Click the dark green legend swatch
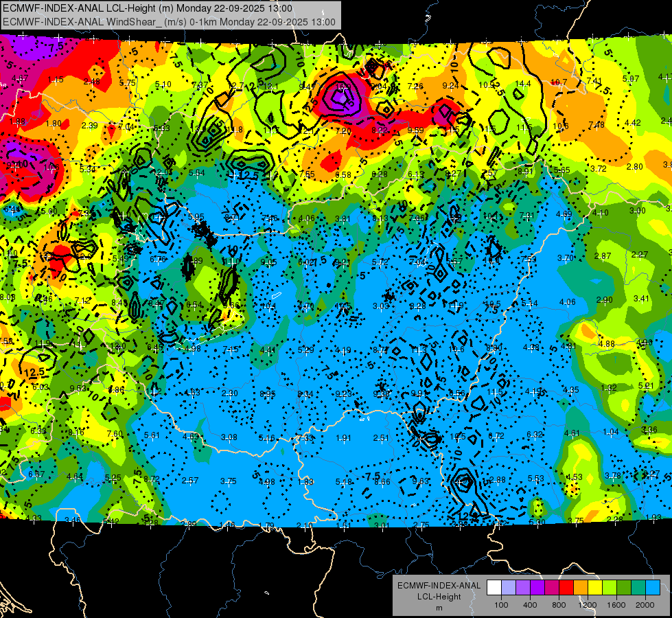Viewport: 672px width, 618px height. pyautogui.click(x=624, y=588)
